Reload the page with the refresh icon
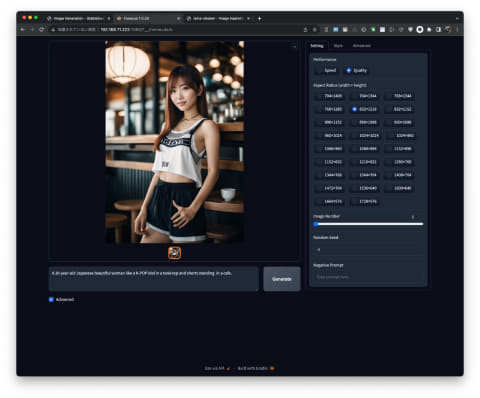Screen dimensions: 480x398 pyautogui.click(x=42, y=30)
